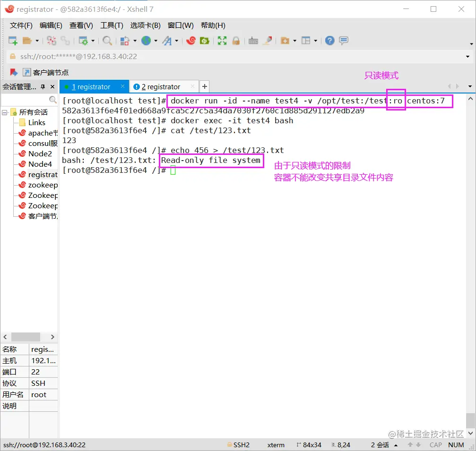Click the new folder plus icon
Image resolution: width=476 pixels, height=451 pixels.
tap(285, 41)
